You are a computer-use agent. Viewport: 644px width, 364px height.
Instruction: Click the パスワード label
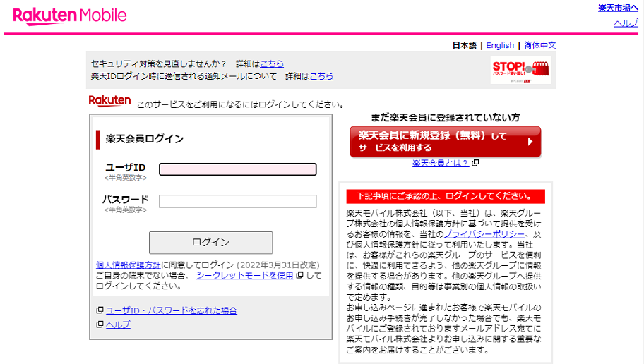click(x=125, y=200)
